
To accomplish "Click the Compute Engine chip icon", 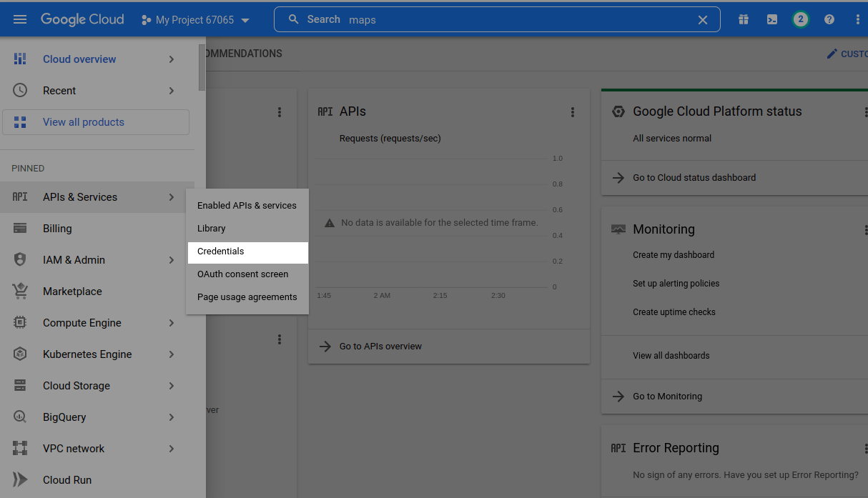I will coord(20,323).
